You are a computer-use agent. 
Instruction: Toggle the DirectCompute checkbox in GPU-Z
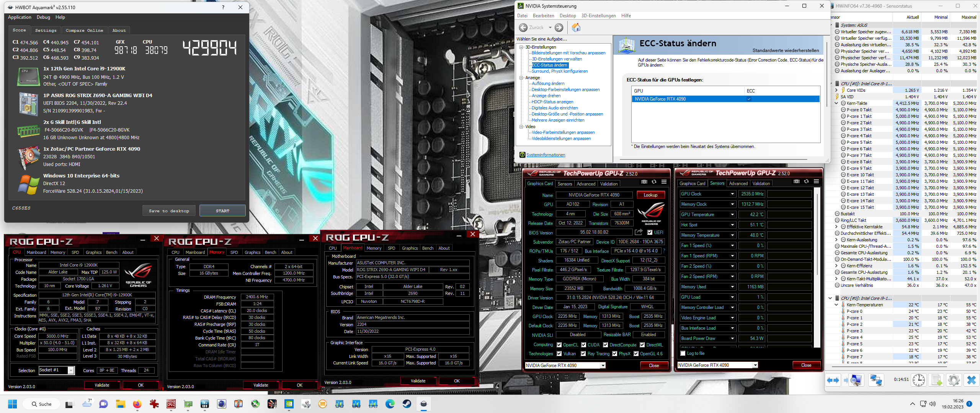click(x=606, y=345)
